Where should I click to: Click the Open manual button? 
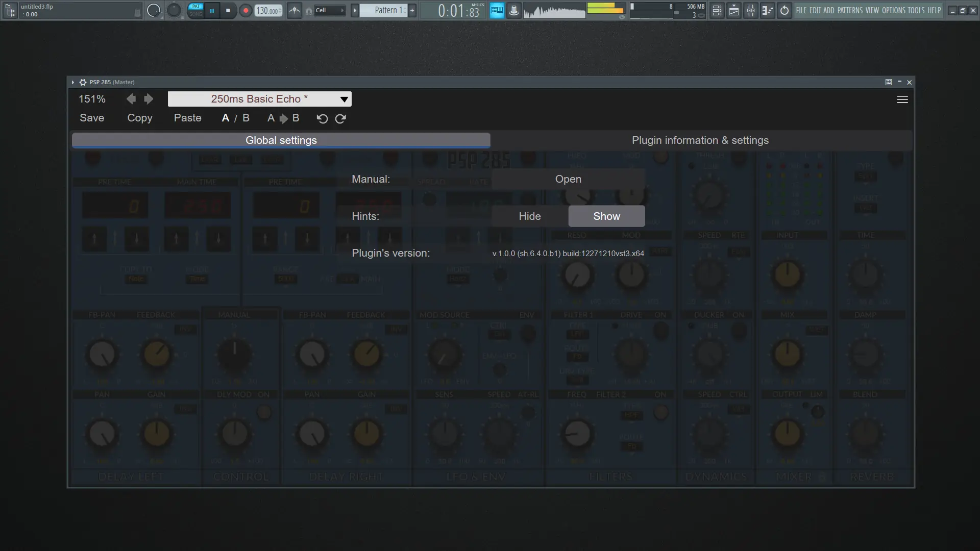[x=568, y=179]
